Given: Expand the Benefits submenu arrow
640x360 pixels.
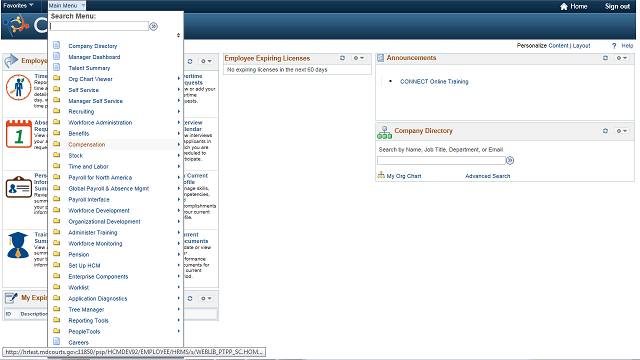Looking at the screenshot, I should tap(179, 133).
